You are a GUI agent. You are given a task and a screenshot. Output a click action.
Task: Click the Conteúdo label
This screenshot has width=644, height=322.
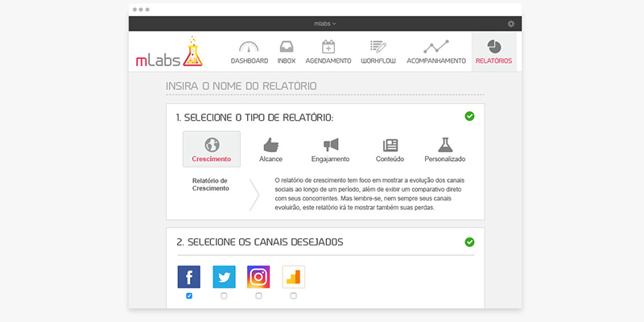(x=390, y=159)
